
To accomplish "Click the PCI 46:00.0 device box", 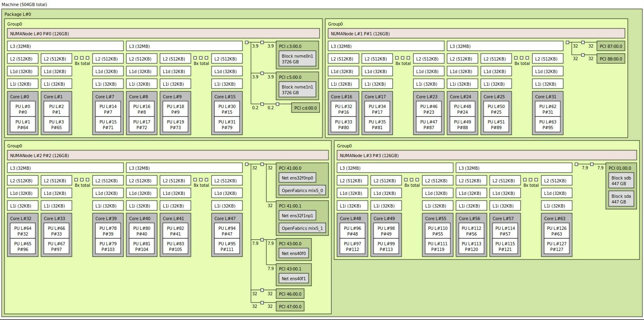I will [290, 294].
